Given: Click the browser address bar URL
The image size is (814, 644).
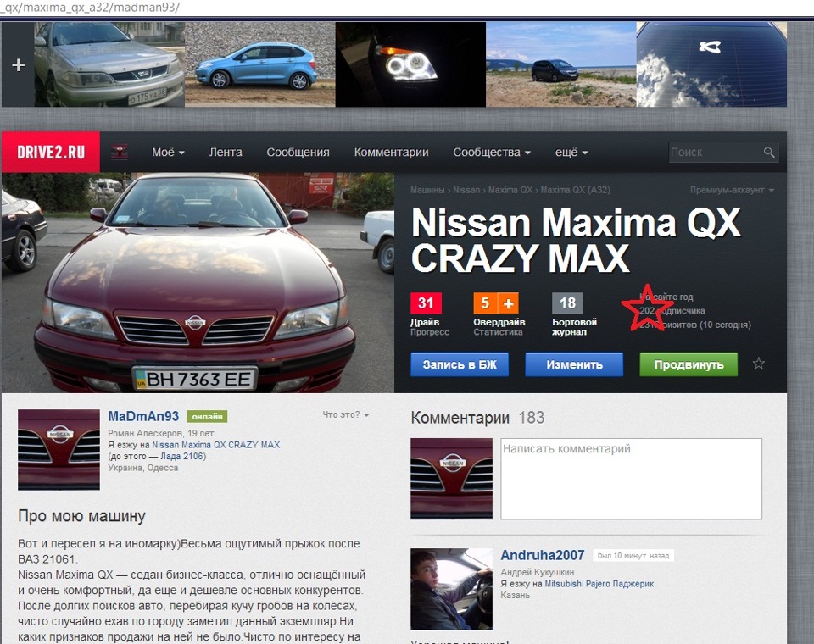Looking at the screenshot, I should (x=90, y=8).
